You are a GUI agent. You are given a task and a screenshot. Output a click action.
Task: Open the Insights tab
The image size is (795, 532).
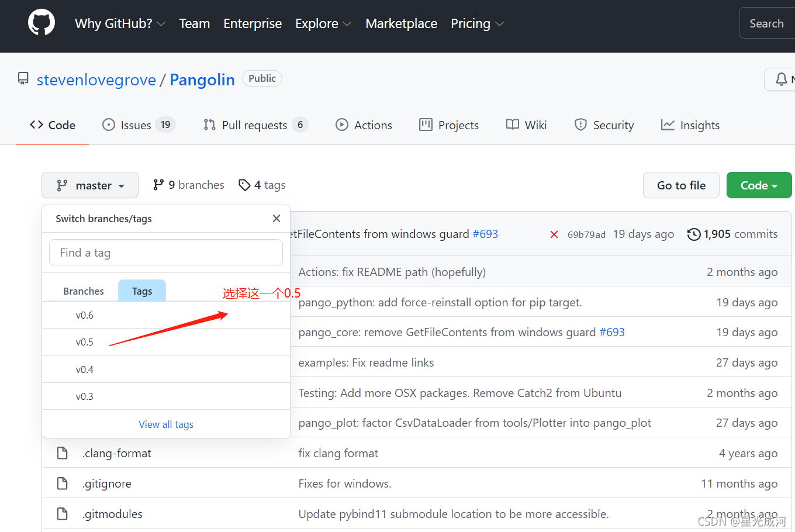point(690,125)
